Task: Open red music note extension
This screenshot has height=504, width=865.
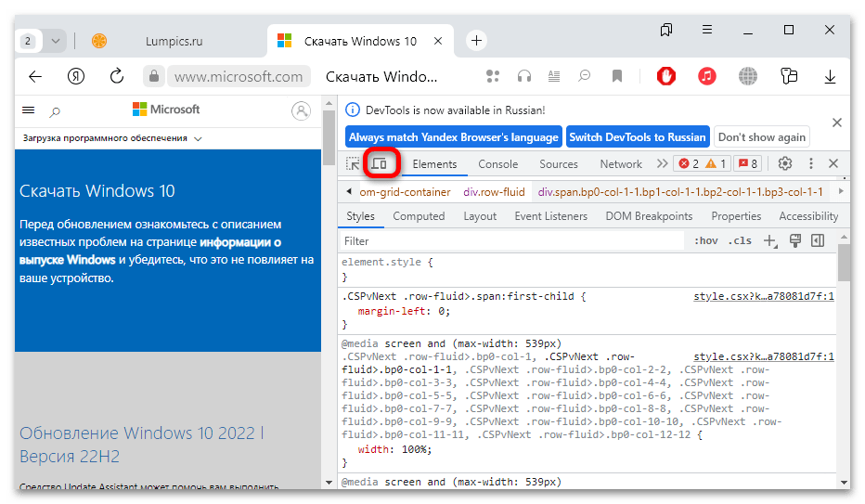Action: coord(706,76)
